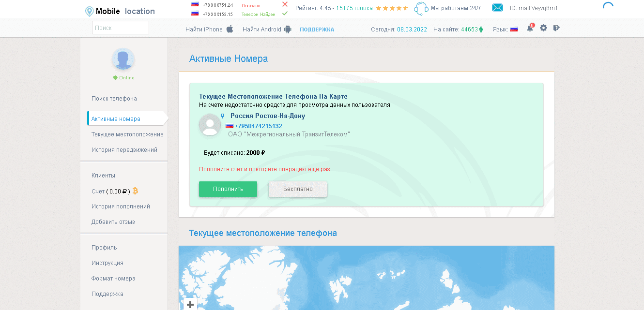Open settings via the gear icon

point(543,28)
